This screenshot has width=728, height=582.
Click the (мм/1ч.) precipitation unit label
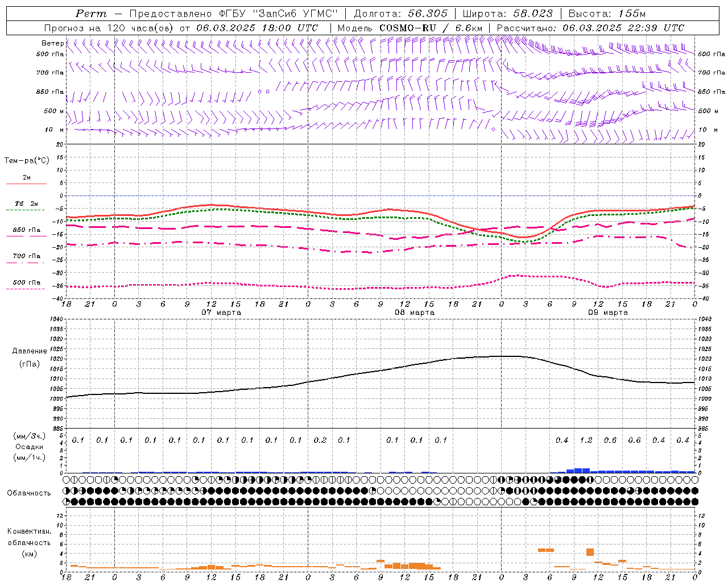click(x=30, y=458)
